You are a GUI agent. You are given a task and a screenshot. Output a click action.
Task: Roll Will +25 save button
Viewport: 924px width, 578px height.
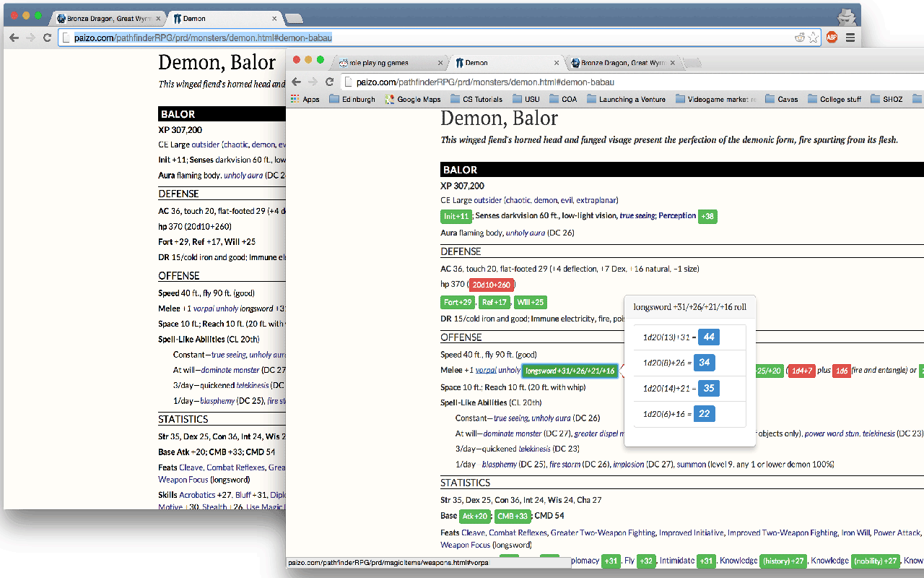(530, 302)
